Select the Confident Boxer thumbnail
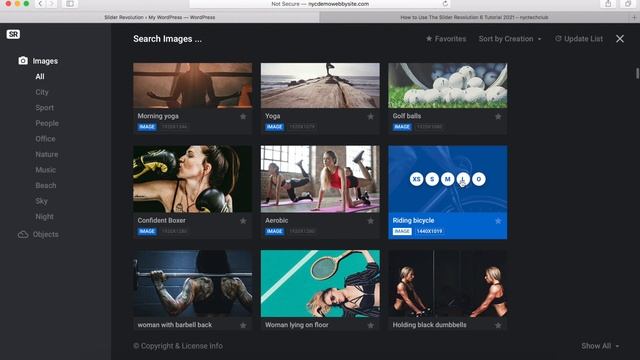The image size is (640, 360). coord(193,179)
